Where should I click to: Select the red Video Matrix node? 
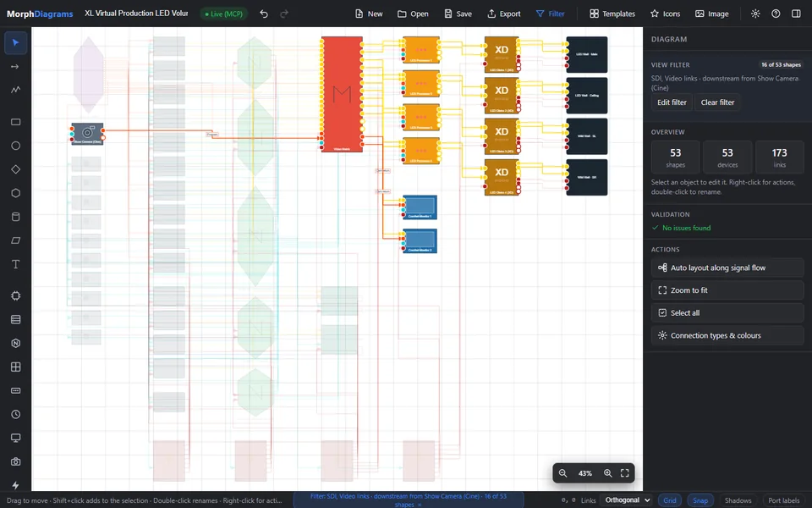(x=342, y=94)
